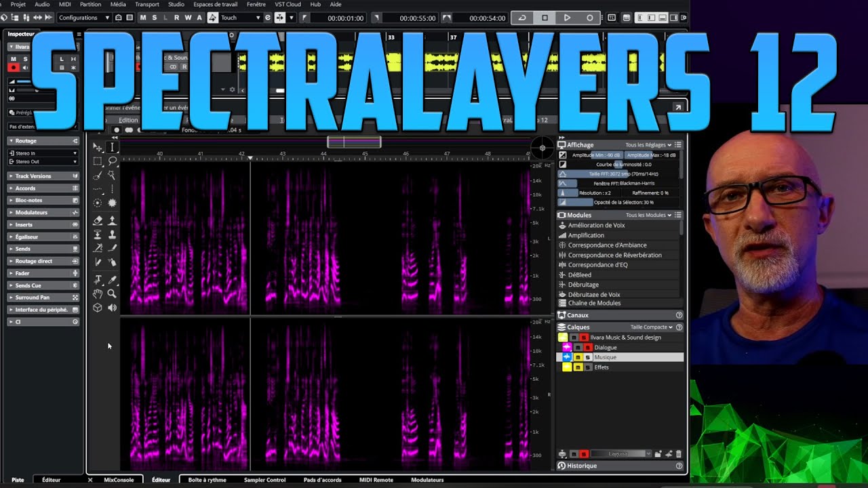Screen dimensions: 868x488
Task: Click the compass navigation crosshair icon
Action: [542, 148]
